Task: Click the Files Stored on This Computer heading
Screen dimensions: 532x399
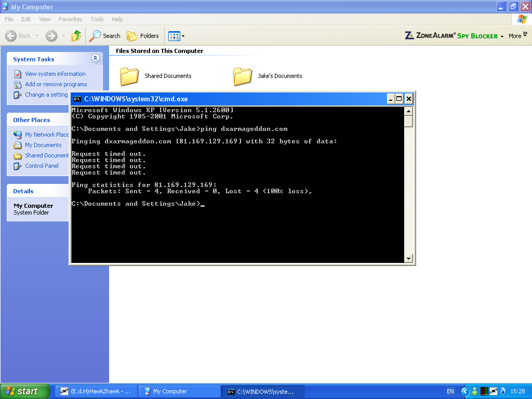Action: coord(159,51)
